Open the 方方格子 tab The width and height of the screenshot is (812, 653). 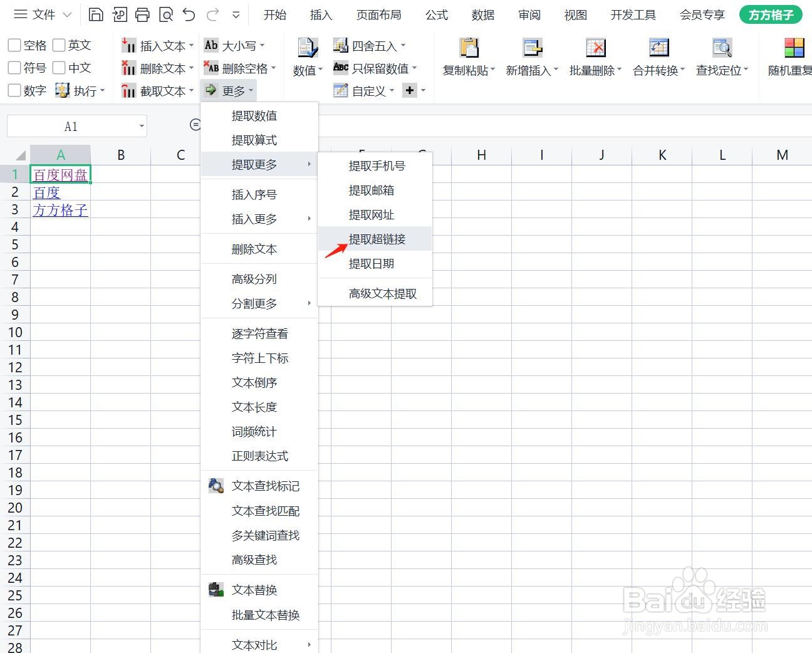click(771, 14)
